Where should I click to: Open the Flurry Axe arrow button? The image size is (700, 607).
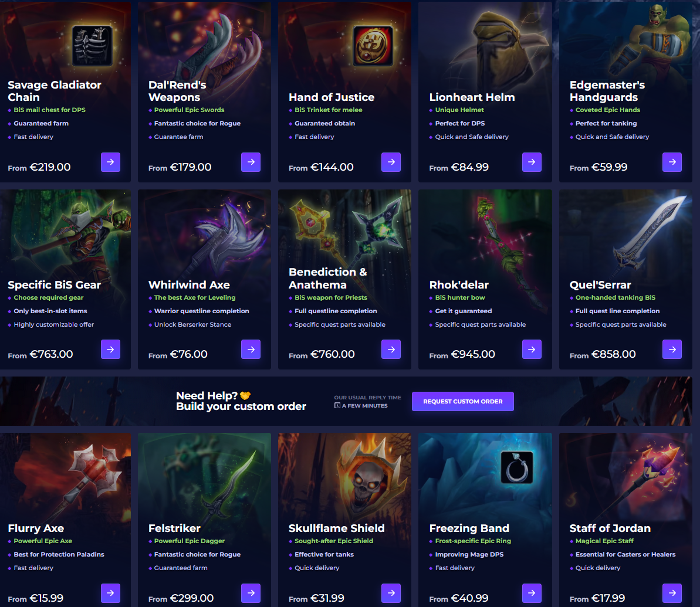click(x=110, y=593)
